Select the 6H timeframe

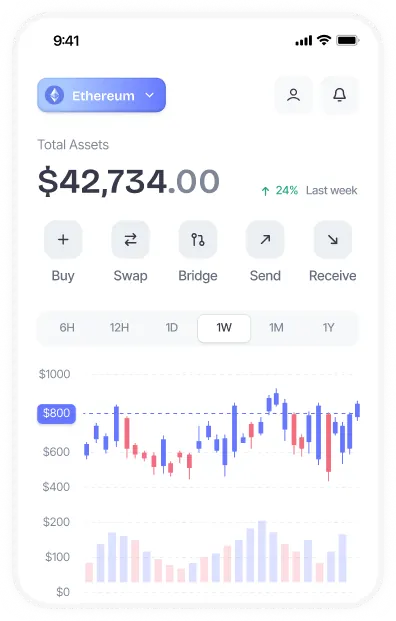(x=67, y=328)
